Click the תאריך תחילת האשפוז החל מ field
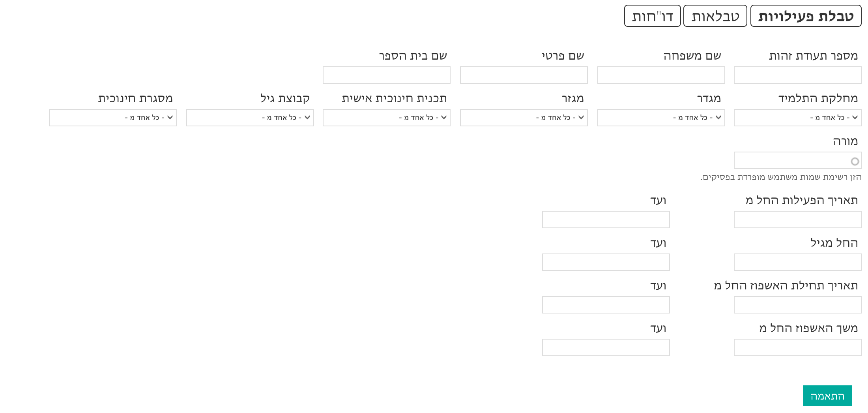The width and height of the screenshot is (868, 413). [797, 305]
